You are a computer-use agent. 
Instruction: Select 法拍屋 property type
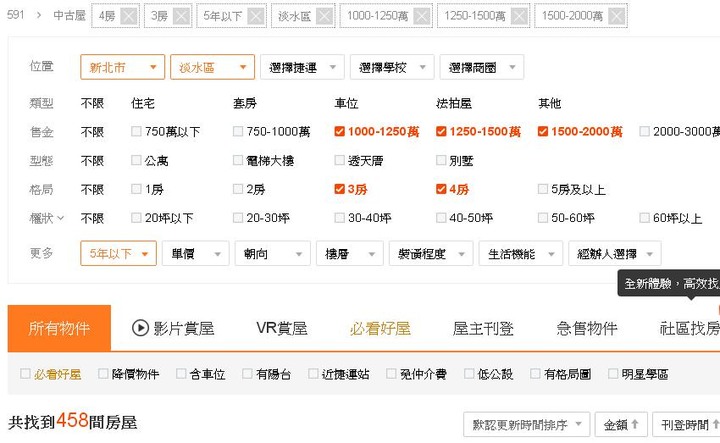(454, 103)
